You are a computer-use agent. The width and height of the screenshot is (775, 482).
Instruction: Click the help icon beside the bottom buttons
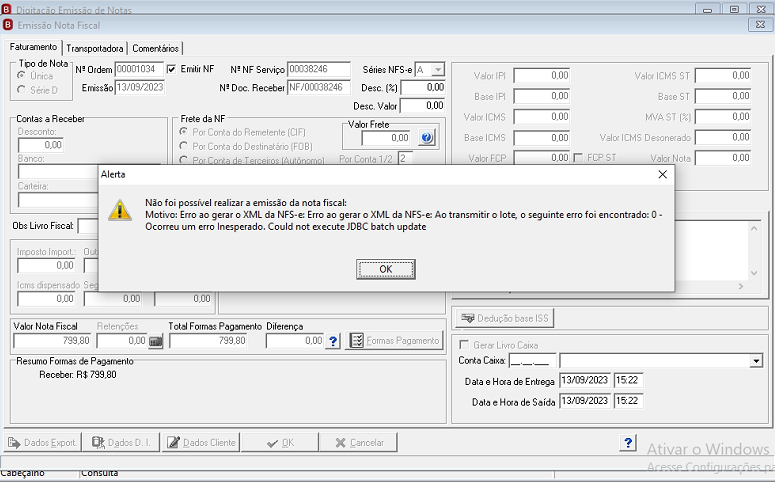(628, 442)
